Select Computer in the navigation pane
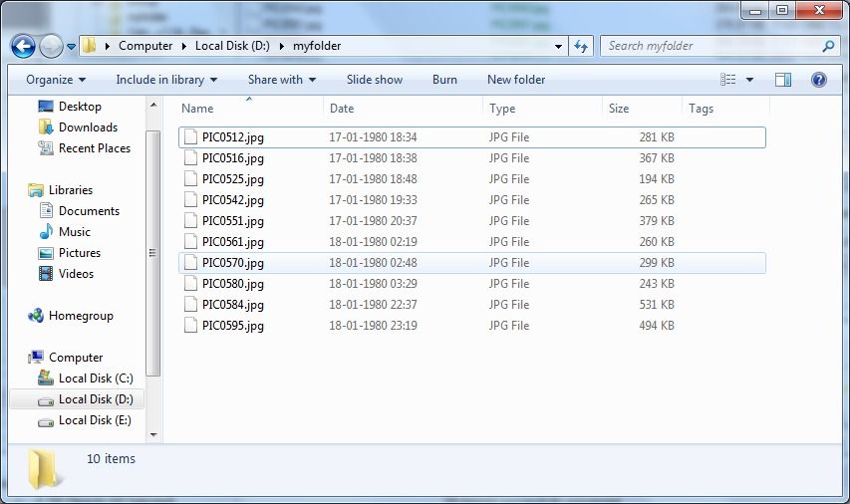Viewport: 850px width, 504px height. point(66,358)
